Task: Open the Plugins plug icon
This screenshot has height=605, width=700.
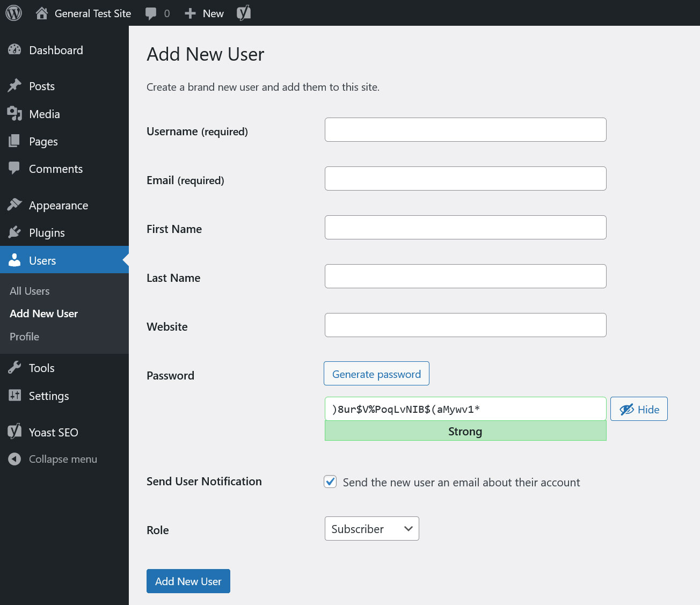Action: 15,232
